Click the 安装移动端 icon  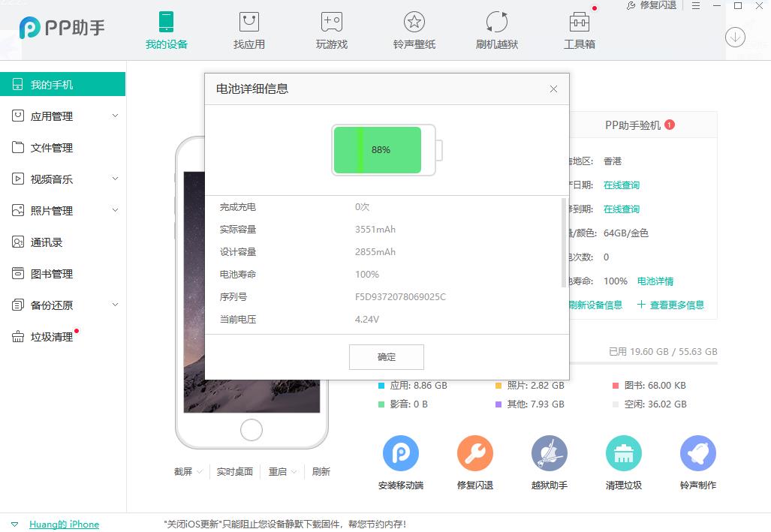[401, 453]
